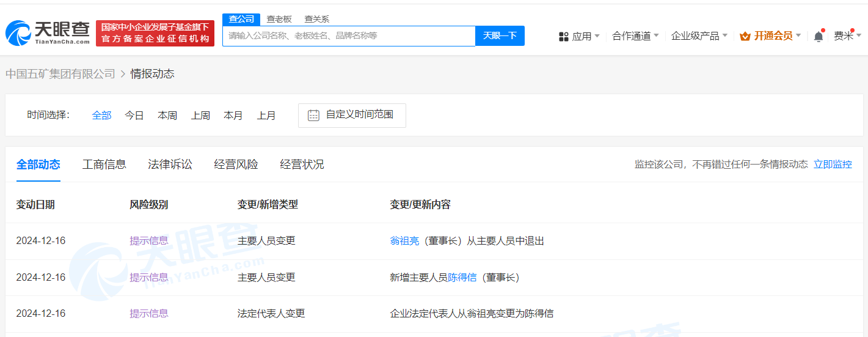Focus the company name search input field
Screen dimensions: 868x337
pos(348,35)
